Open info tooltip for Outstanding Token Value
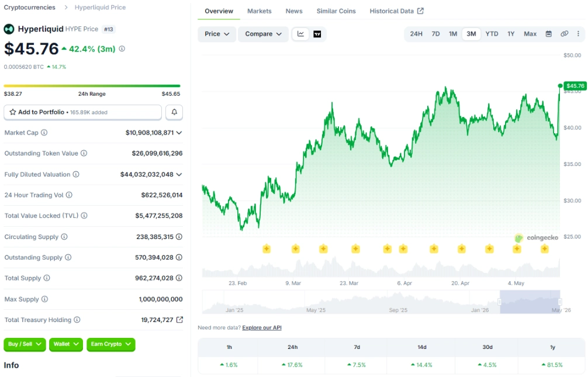 click(x=84, y=153)
